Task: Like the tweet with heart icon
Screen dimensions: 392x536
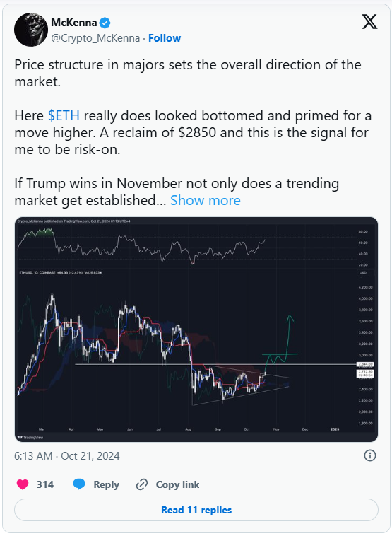Action: 23,484
